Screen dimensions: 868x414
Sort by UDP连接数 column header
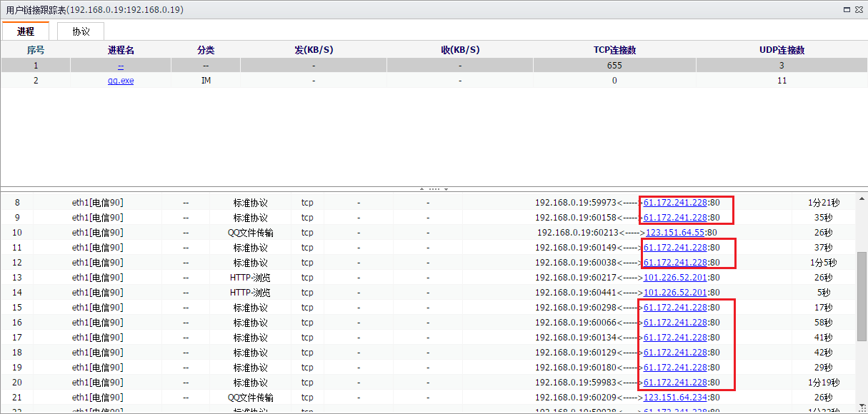(782, 51)
